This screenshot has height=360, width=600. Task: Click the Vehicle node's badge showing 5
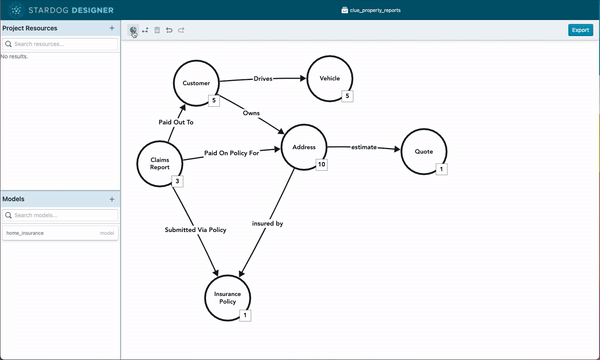pos(347,96)
